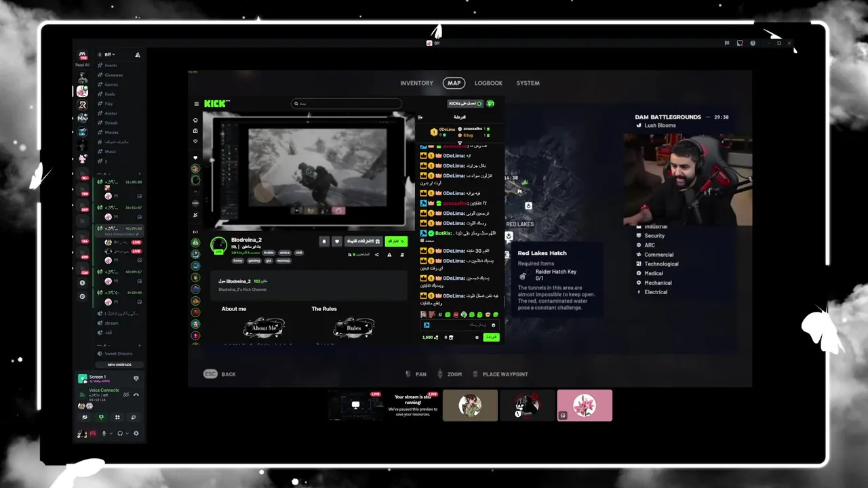Click the Kick notification bell button

[324, 241]
